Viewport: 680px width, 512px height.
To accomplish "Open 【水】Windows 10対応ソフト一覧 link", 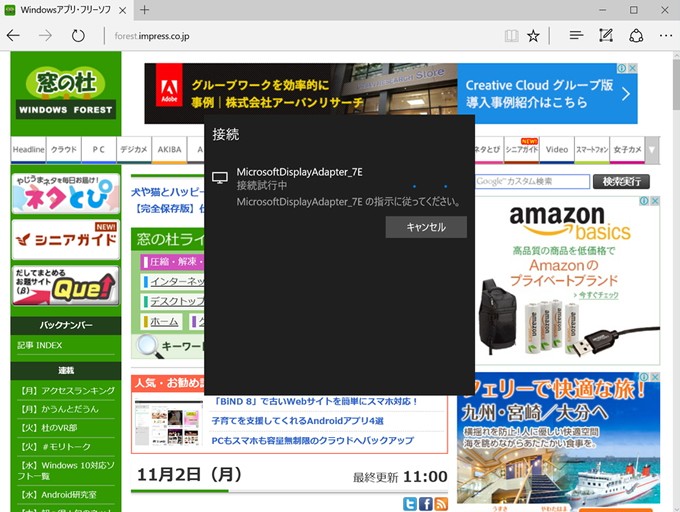I will [66, 470].
